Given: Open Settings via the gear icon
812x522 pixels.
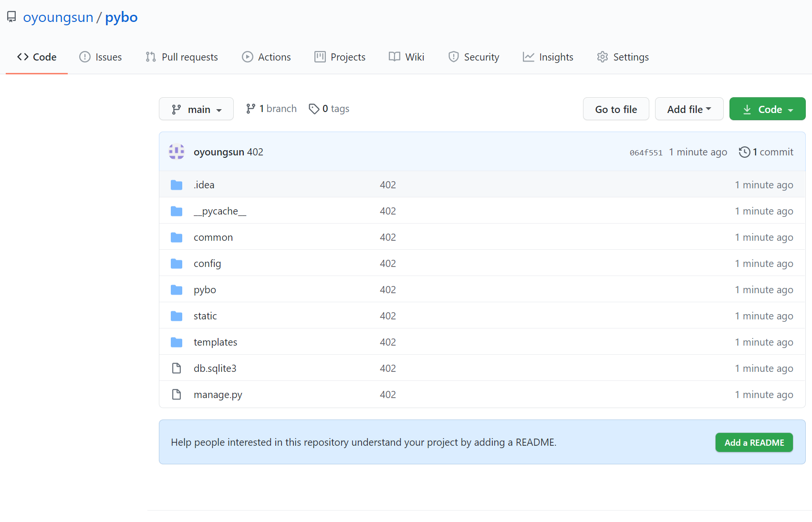Looking at the screenshot, I should coord(603,57).
